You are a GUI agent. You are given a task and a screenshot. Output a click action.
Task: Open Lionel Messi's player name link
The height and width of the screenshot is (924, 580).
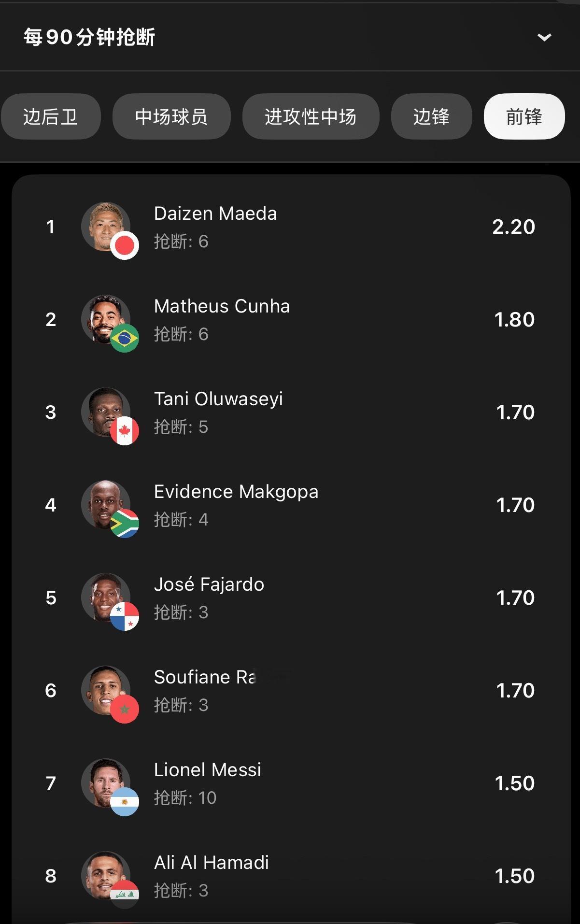(208, 769)
